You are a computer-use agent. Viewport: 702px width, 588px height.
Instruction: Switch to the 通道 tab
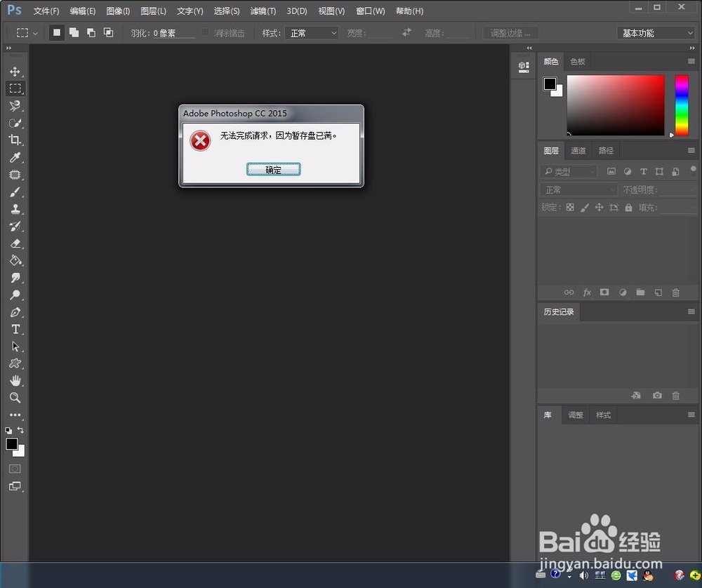(x=578, y=150)
